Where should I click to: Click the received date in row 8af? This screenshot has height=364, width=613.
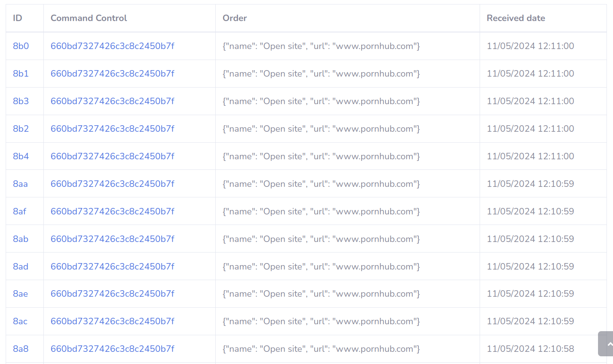pos(530,212)
